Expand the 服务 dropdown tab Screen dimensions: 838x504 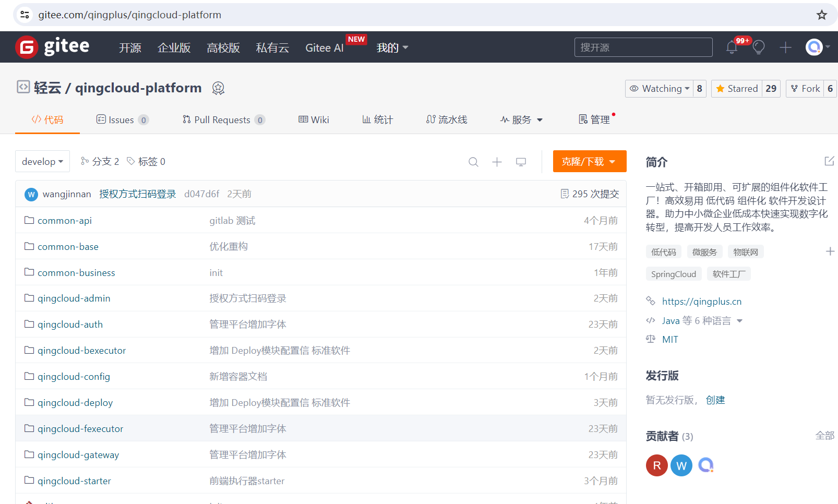pos(522,120)
